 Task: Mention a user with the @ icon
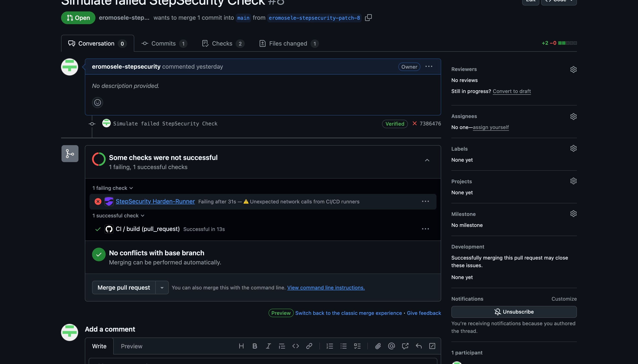(391, 346)
